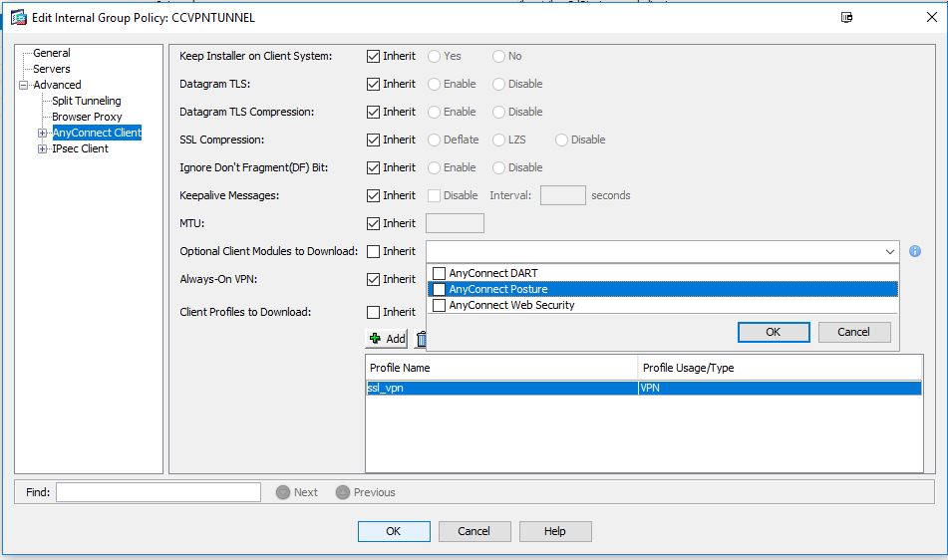Viewport: 948px width, 560px height.
Task: Confirm module selection with popup OK button
Action: [774, 332]
